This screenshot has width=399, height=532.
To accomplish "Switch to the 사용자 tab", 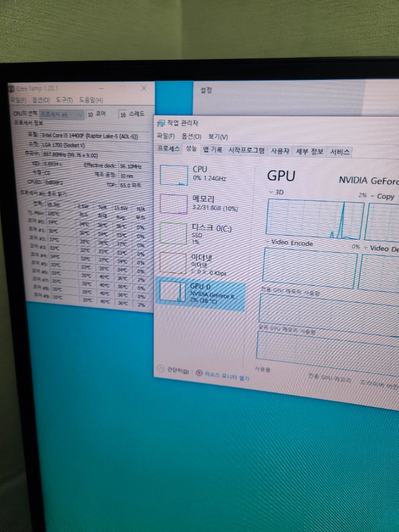I will (280, 151).
